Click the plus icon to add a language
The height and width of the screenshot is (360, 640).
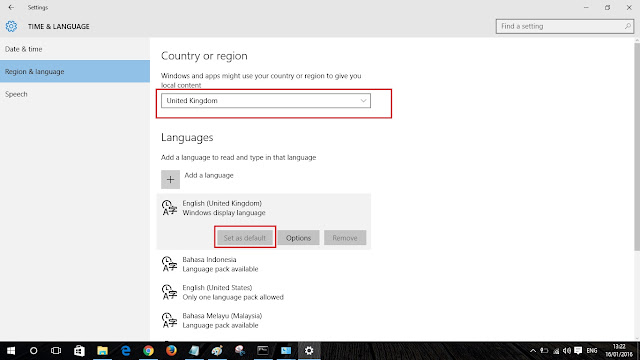(x=170, y=180)
